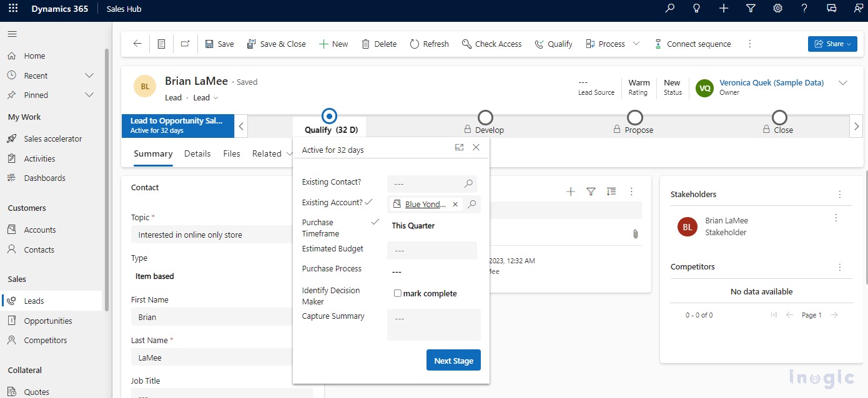This screenshot has height=398, width=868.
Task: Click the Quick create plus icon in header
Action: pos(723,8)
